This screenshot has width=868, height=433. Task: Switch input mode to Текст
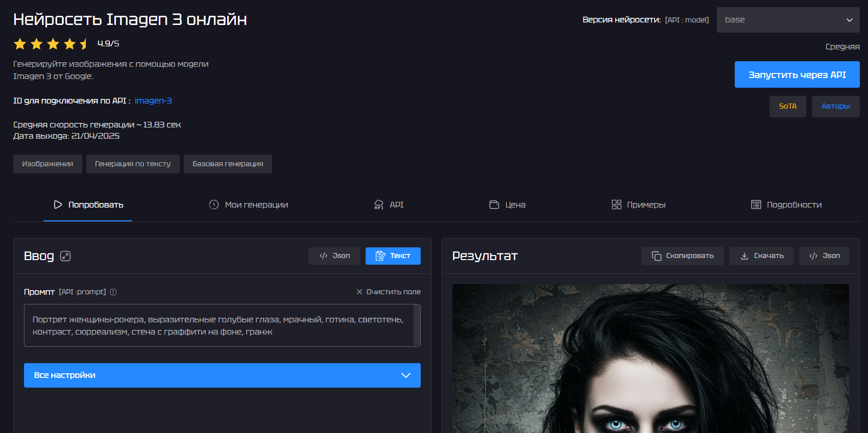pyautogui.click(x=393, y=256)
